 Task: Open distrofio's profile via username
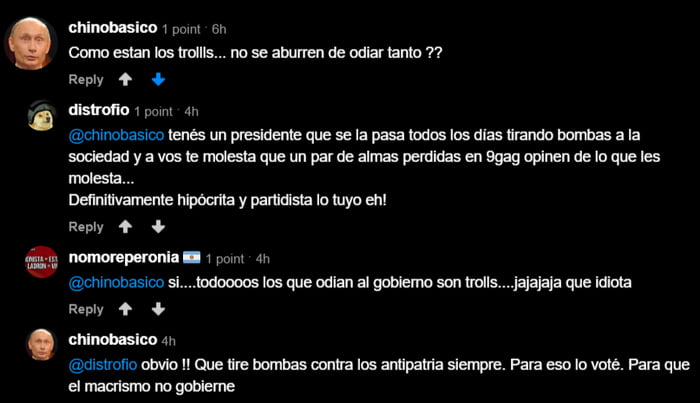pos(99,110)
